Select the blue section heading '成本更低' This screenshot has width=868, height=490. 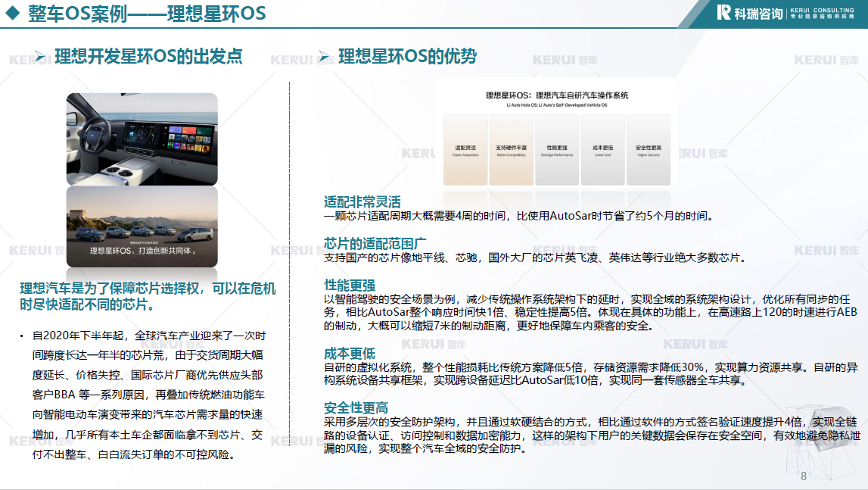pyautogui.click(x=350, y=353)
